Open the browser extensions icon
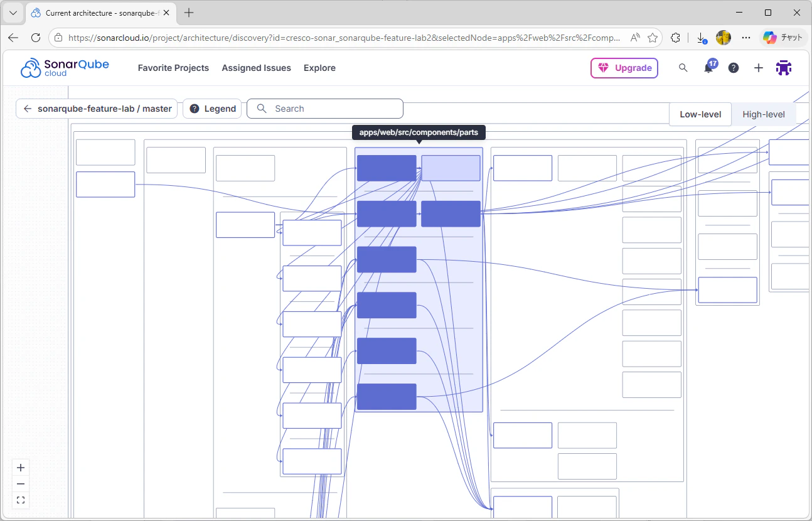The height and width of the screenshot is (521, 812). click(x=675, y=38)
